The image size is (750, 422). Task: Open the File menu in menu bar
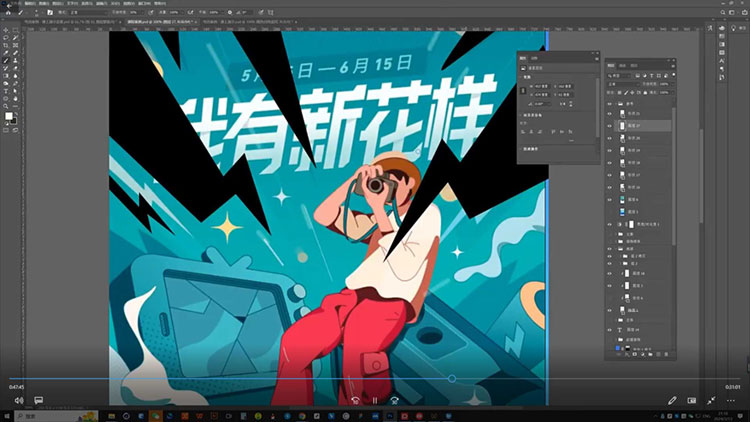(17, 3)
